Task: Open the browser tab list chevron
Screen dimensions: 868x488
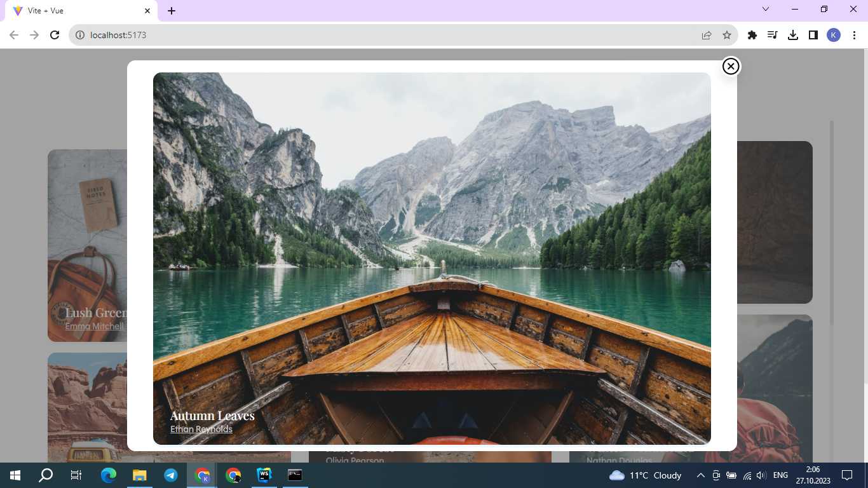Action: (765, 10)
